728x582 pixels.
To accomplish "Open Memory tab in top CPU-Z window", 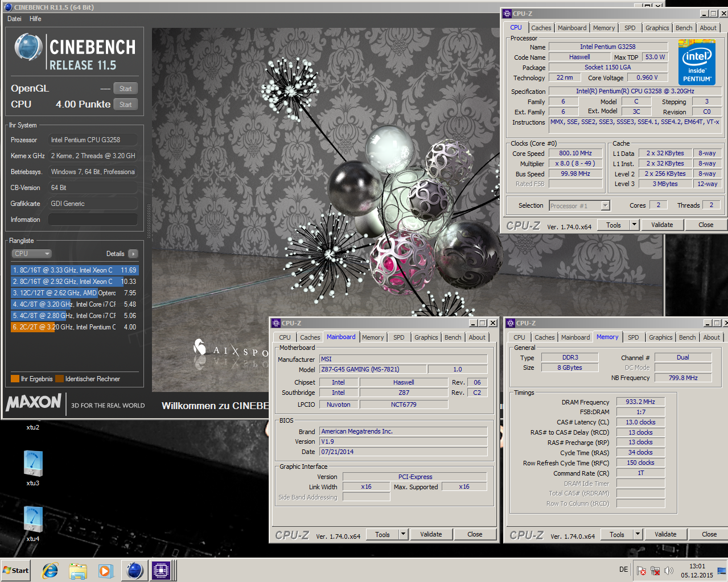I will tap(603, 28).
